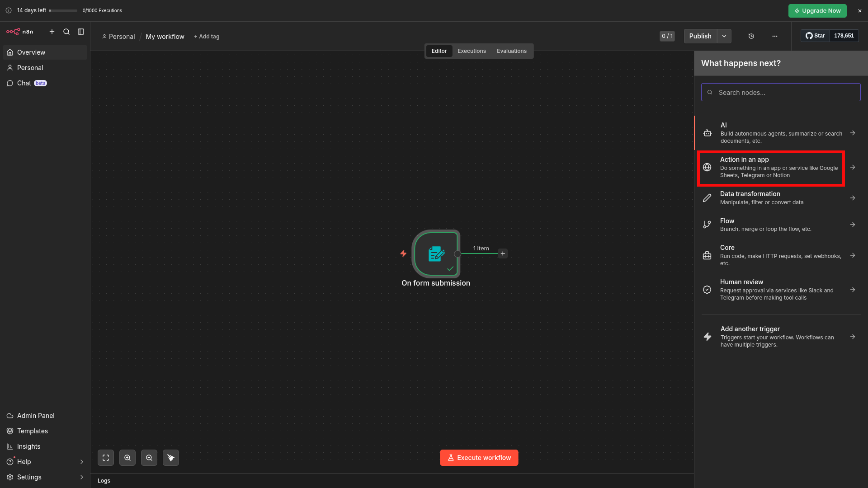Open the three-dot workflow menu

coord(775,36)
